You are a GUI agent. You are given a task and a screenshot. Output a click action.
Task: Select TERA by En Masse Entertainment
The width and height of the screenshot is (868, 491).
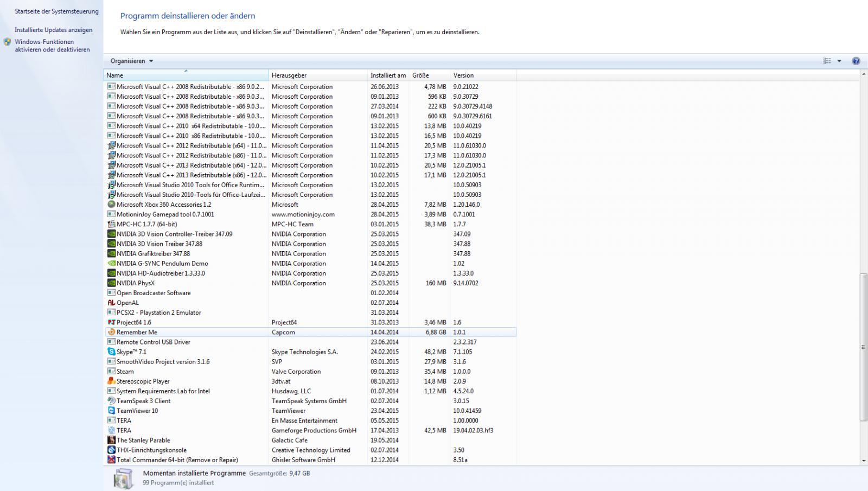click(310, 420)
